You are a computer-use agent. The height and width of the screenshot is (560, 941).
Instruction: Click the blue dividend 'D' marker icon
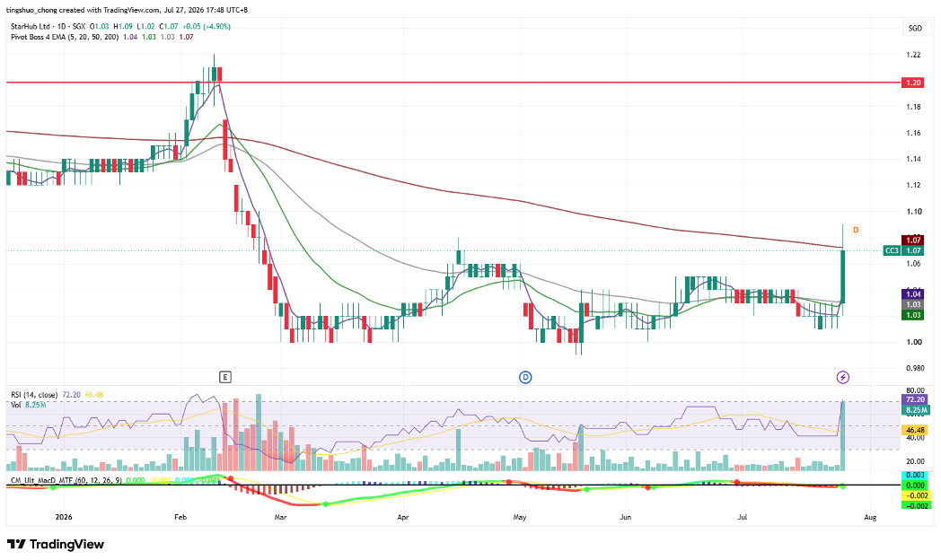click(x=525, y=377)
